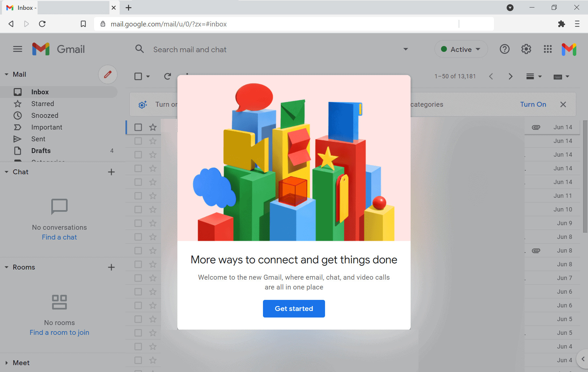Click the Gmail logo

click(59, 49)
